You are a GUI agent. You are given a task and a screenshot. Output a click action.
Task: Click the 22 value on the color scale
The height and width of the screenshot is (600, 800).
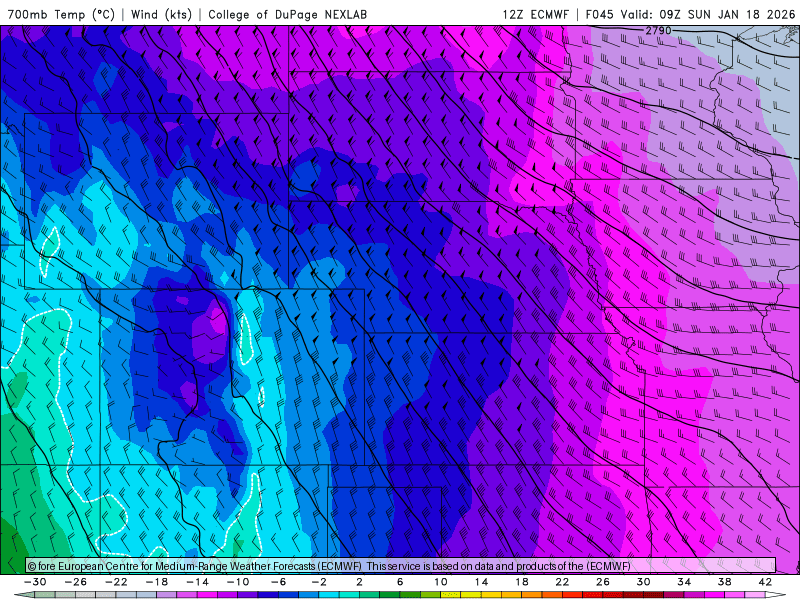562,582
